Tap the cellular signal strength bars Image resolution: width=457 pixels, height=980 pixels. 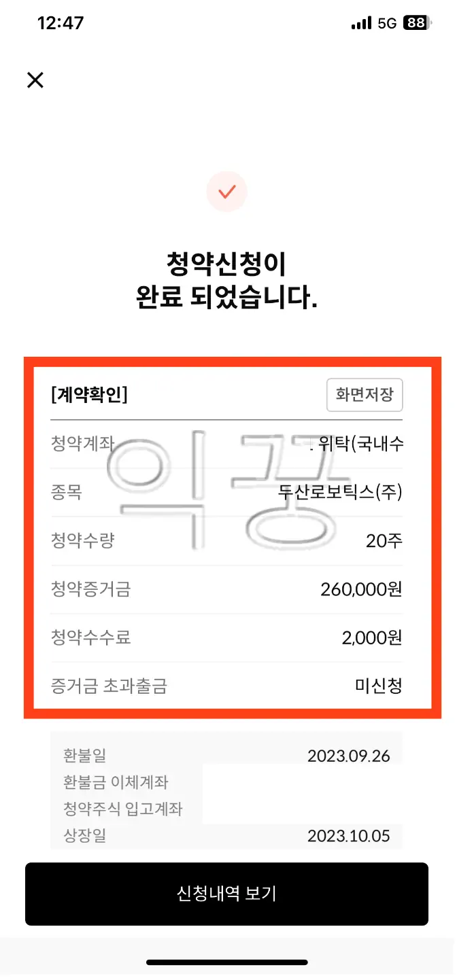tap(360, 22)
